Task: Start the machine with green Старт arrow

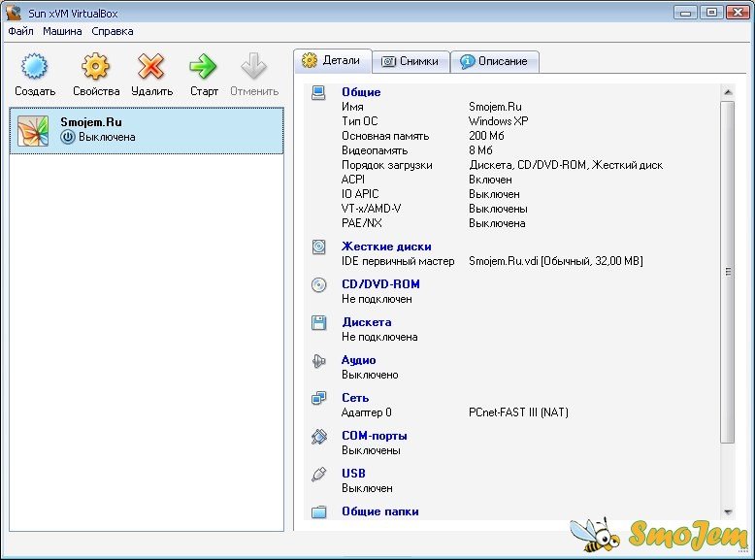Action: point(204,67)
